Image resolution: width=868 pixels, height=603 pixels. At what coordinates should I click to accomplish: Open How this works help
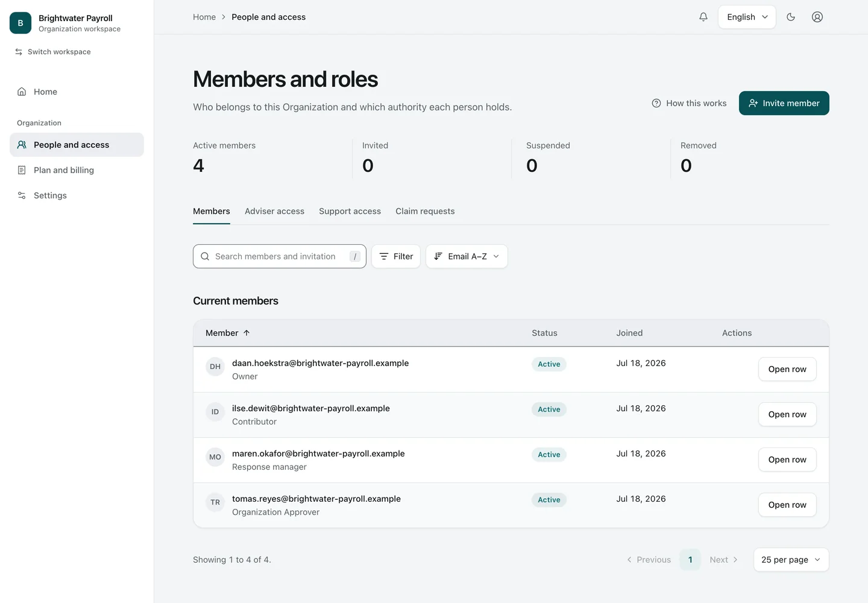click(x=689, y=103)
